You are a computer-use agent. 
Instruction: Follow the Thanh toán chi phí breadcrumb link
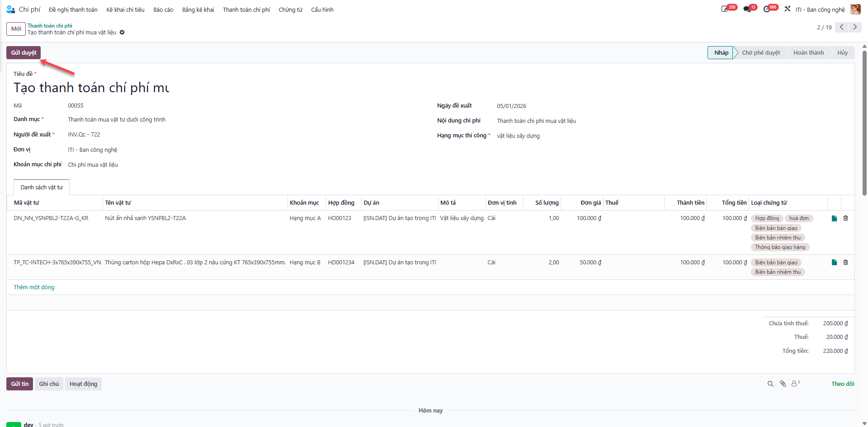point(50,26)
